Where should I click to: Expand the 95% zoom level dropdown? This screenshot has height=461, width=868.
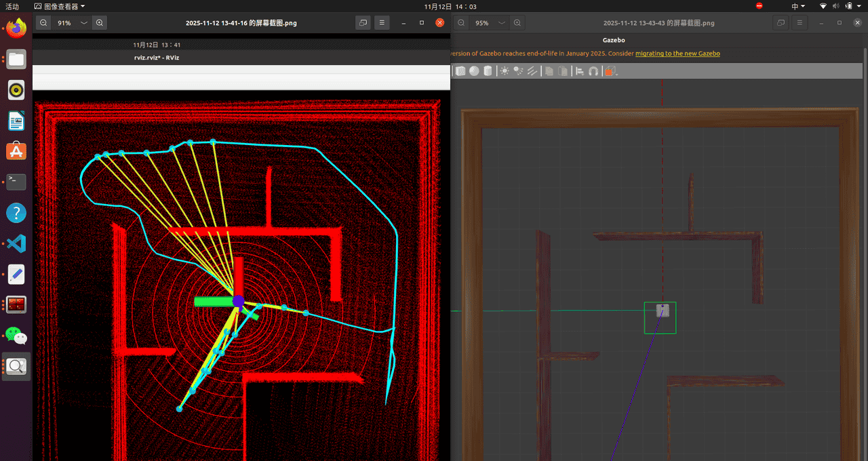coord(502,22)
